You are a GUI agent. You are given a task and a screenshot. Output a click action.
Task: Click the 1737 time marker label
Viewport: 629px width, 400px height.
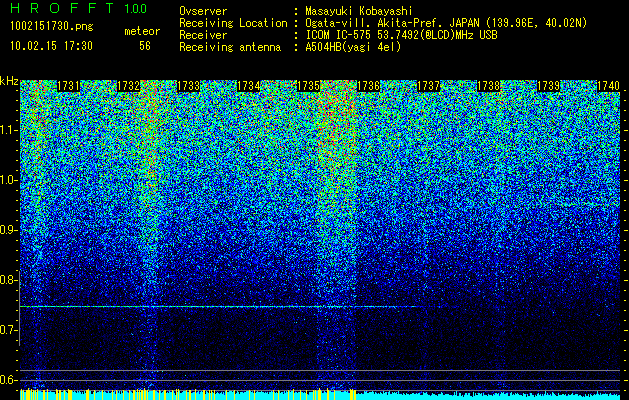pyautogui.click(x=428, y=86)
